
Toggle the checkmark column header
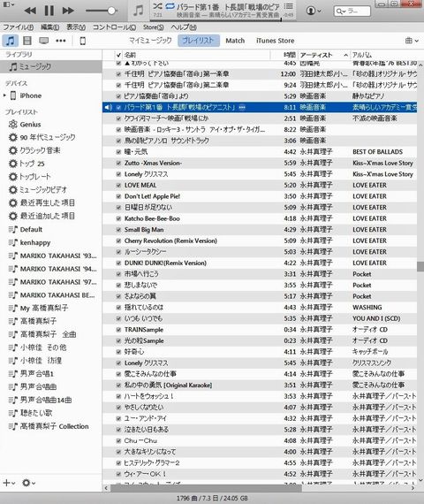pos(118,55)
